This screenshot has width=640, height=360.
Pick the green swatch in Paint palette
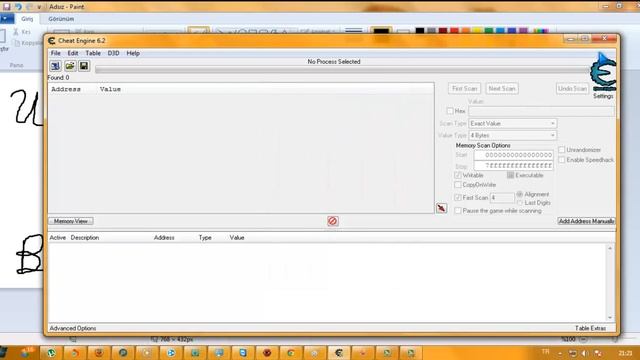click(x=489, y=31)
